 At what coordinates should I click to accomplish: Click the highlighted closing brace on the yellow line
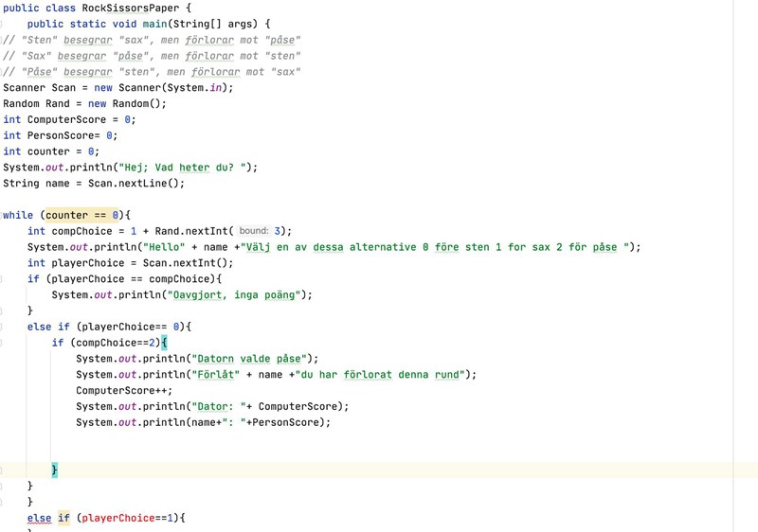click(54, 470)
